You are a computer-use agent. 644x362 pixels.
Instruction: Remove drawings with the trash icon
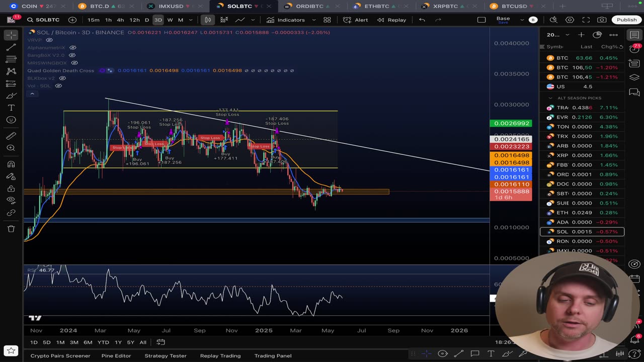click(x=11, y=229)
